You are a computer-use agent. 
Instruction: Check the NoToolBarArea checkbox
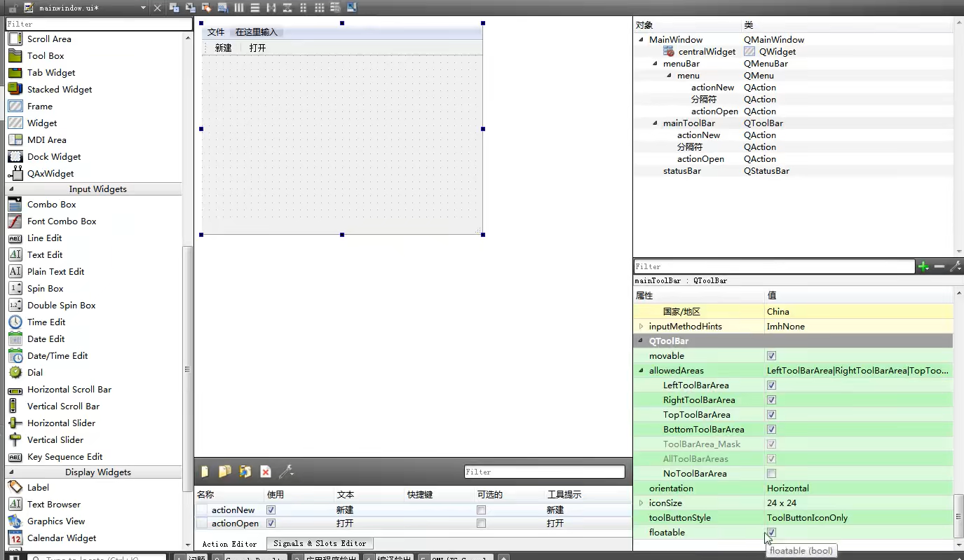771,474
